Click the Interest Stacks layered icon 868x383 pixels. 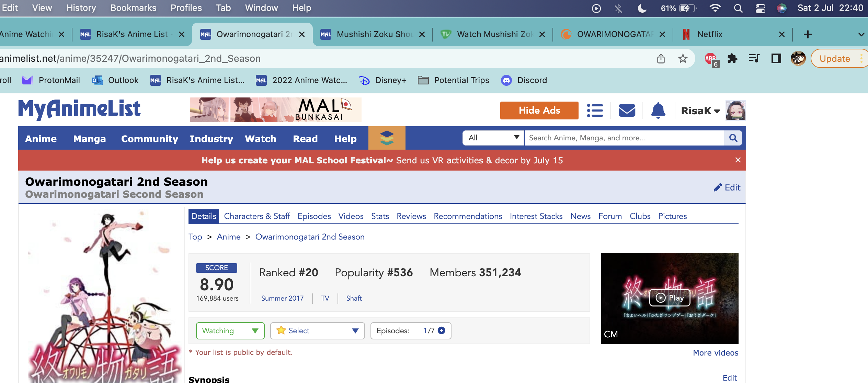(x=387, y=138)
